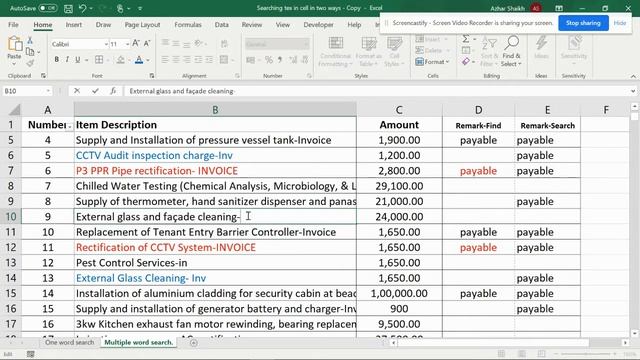This screenshot has width=640, height=360.
Task: Switch to One word search sheet tab
Action: [x=69, y=342]
